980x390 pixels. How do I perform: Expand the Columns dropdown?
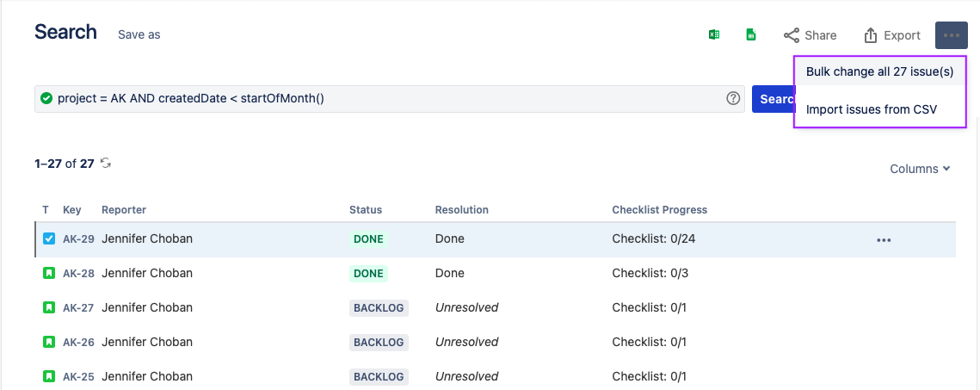920,169
